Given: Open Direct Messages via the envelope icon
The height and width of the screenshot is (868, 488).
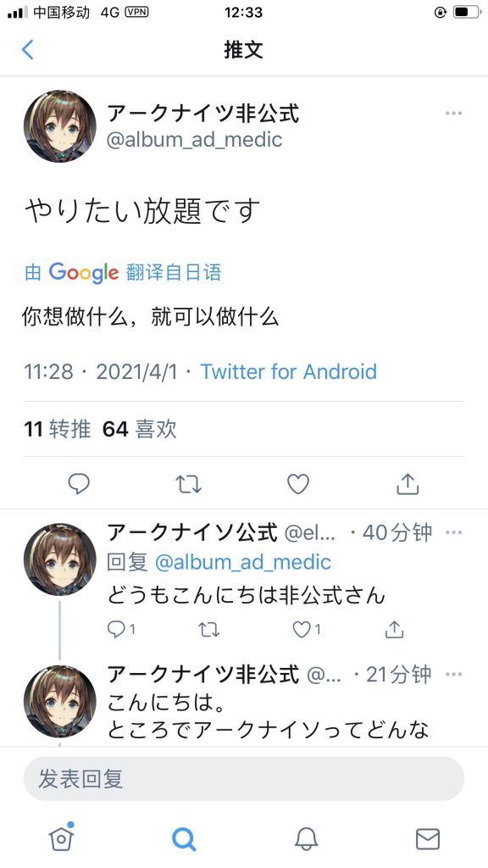Looking at the screenshot, I should click(x=428, y=838).
